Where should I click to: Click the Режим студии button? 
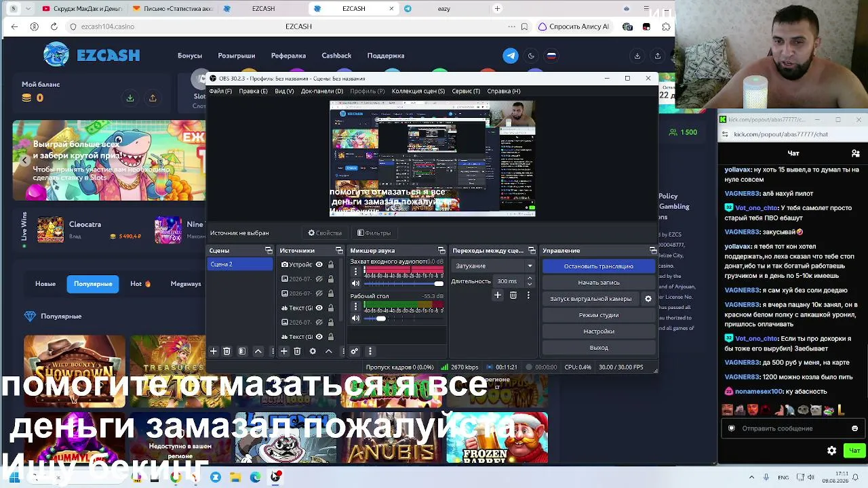coord(599,315)
